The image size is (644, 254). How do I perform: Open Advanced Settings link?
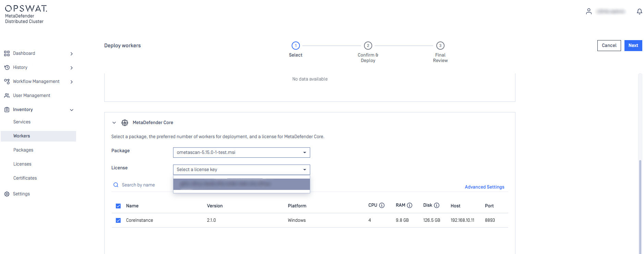pyautogui.click(x=484, y=187)
